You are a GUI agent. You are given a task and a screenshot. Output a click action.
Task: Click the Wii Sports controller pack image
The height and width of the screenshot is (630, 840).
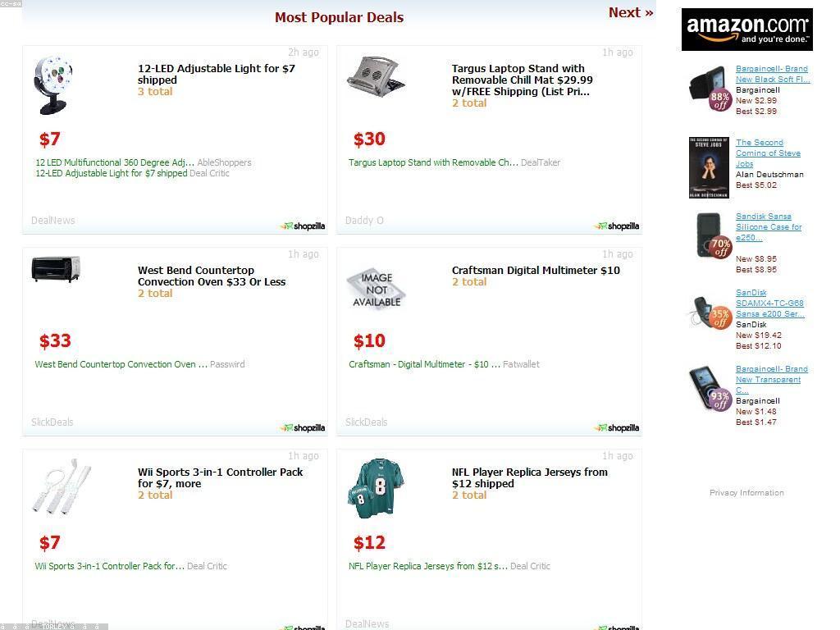62,486
